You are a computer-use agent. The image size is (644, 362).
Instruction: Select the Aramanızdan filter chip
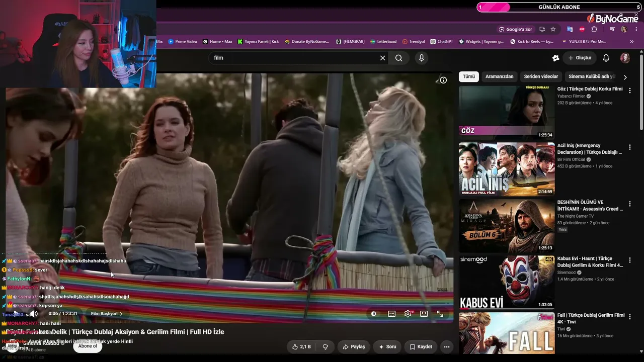tap(500, 77)
